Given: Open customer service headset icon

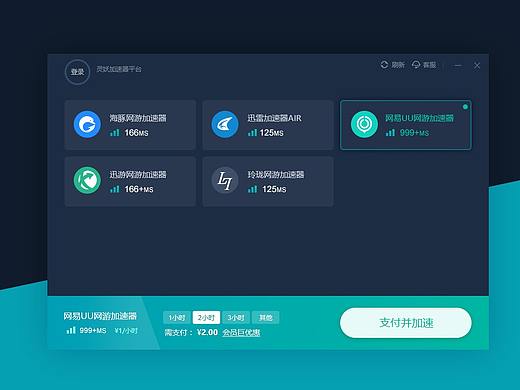Looking at the screenshot, I should tap(416, 64).
